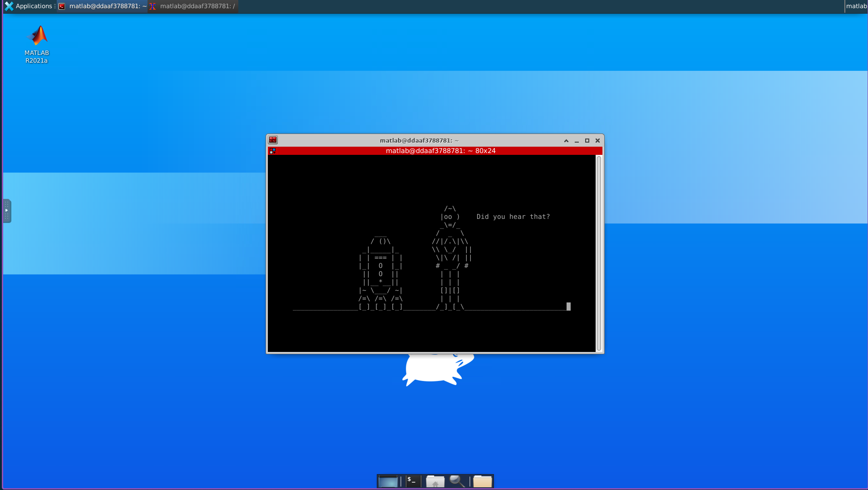The height and width of the screenshot is (490, 868).
Task: Click the matlab user label in panel
Action: coord(856,6)
